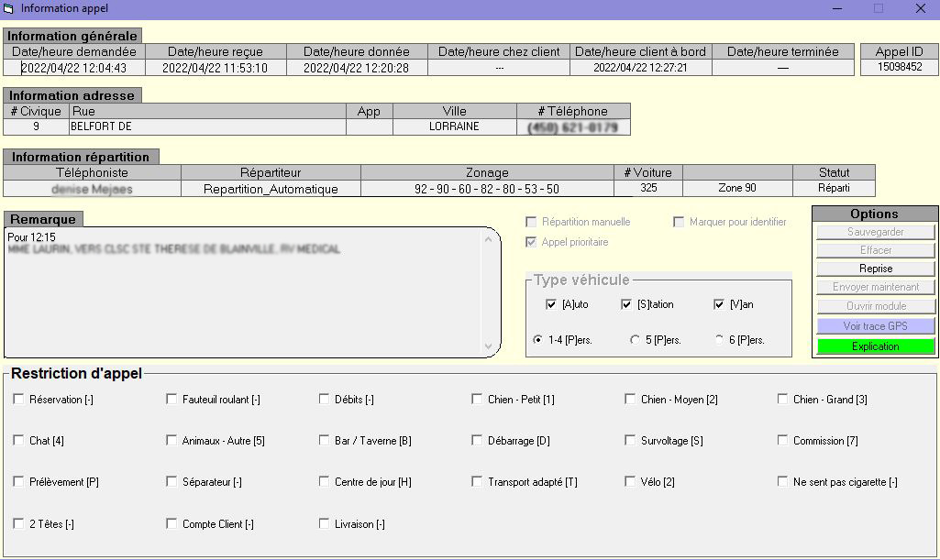Screen dimensions: 940x560
Task: Enable the Chien - Grand [3] checkbox
Action: (782, 399)
